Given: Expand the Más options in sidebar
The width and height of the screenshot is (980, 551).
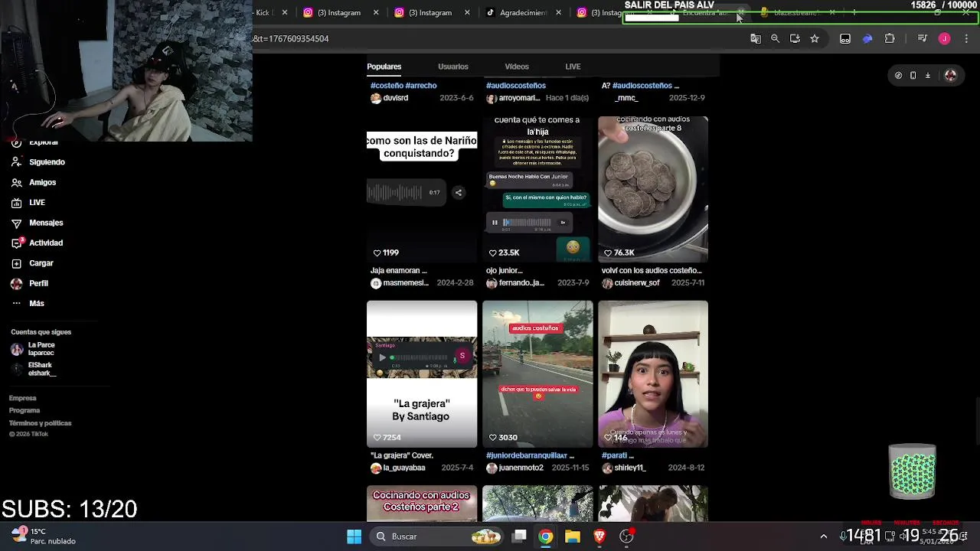Looking at the screenshot, I should click(28, 303).
